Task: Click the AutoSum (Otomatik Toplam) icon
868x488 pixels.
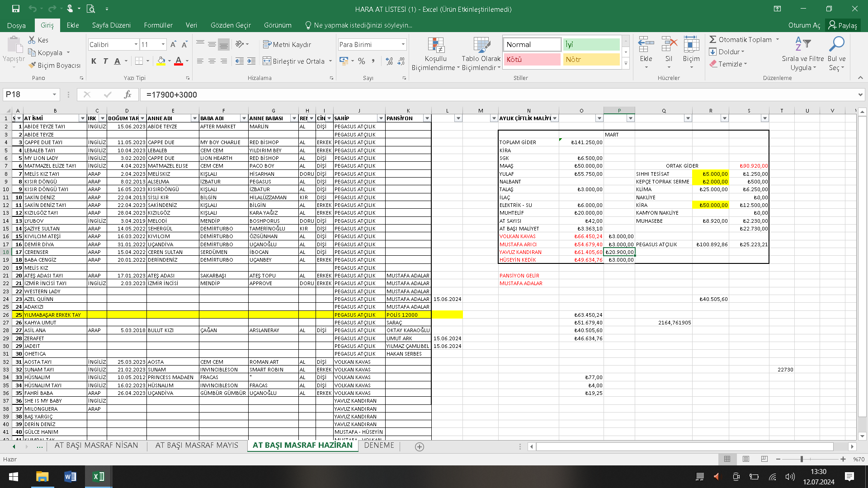Action: (713, 40)
